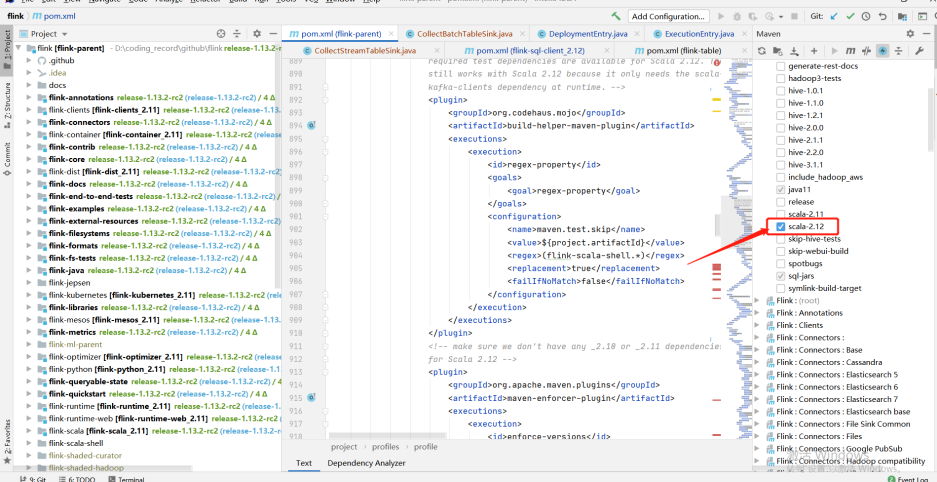Click the Add Configuration button
The height and width of the screenshot is (482, 937).
669,17
